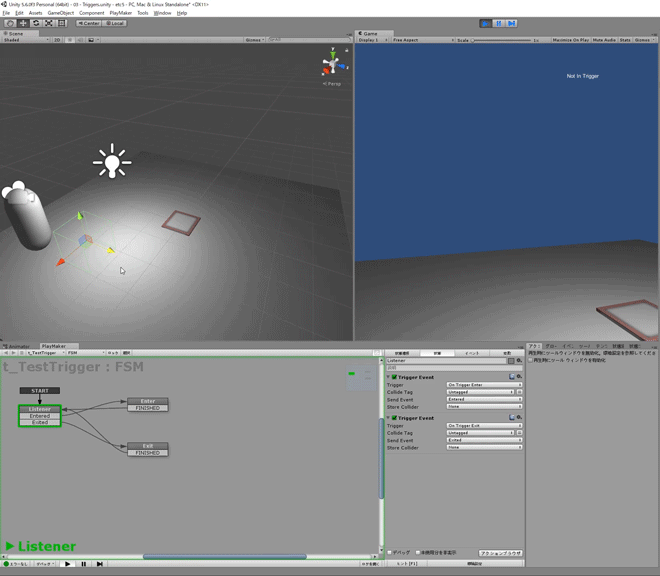
Task: Open the Display 1 dropdown
Action: (373, 40)
